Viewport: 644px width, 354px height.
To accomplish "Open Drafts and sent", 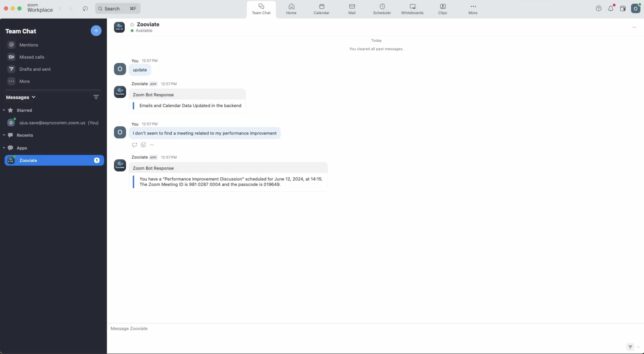I will pyautogui.click(x=35, y=69).
